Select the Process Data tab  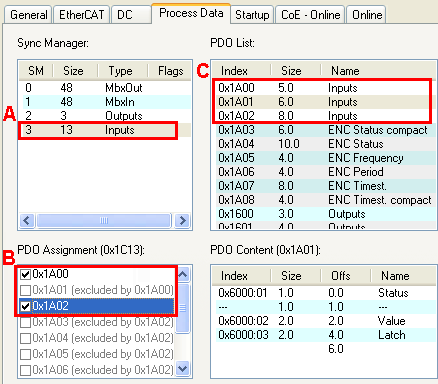(x=191, y=13)
